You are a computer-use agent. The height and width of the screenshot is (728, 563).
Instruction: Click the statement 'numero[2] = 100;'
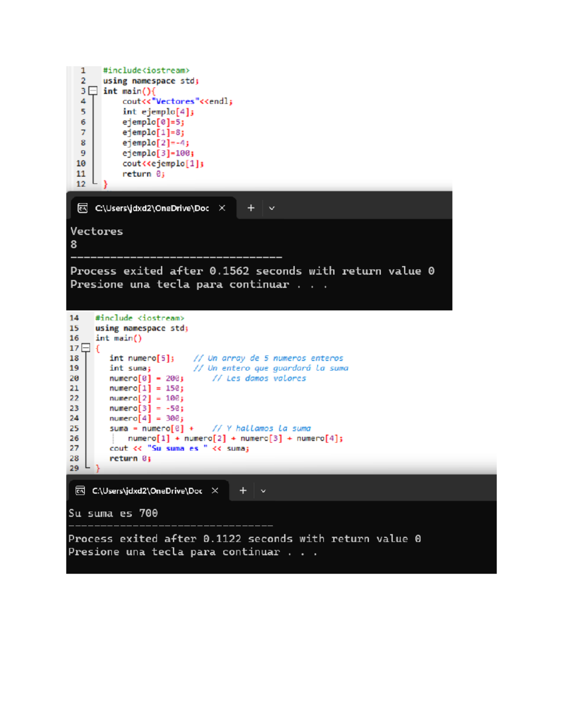coord(146,398)
